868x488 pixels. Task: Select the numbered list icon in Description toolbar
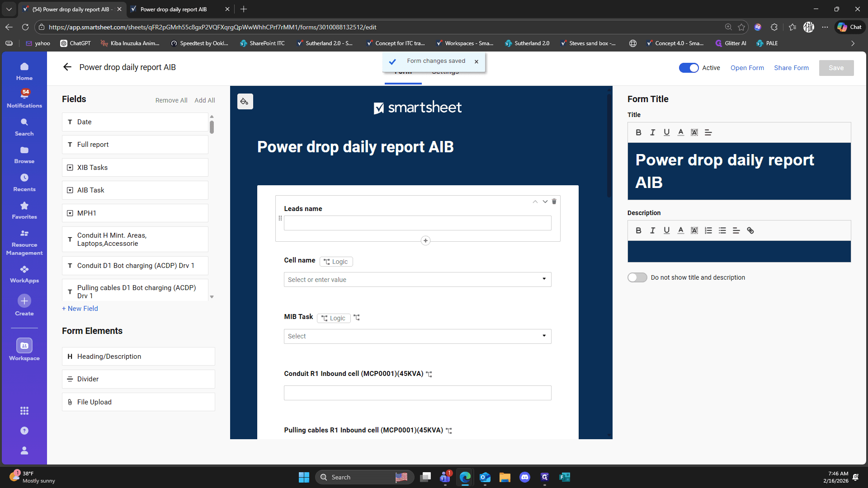708,230
